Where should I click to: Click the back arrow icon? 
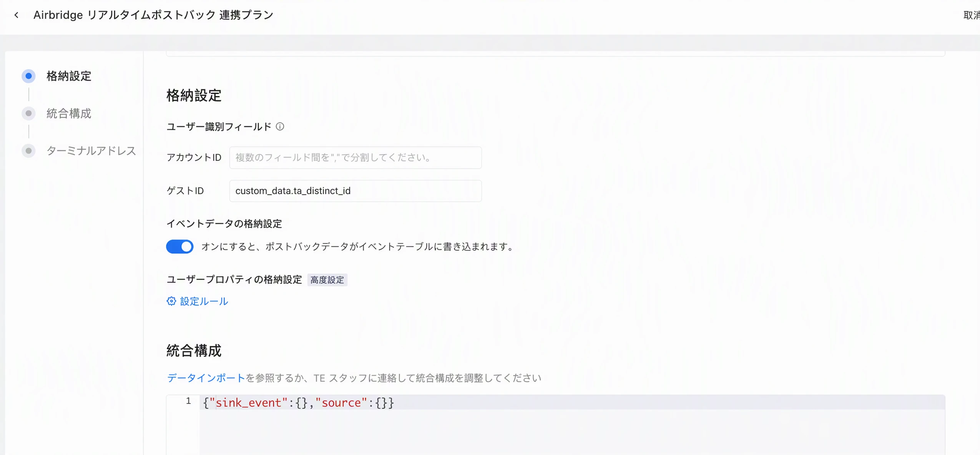[16, 15]
